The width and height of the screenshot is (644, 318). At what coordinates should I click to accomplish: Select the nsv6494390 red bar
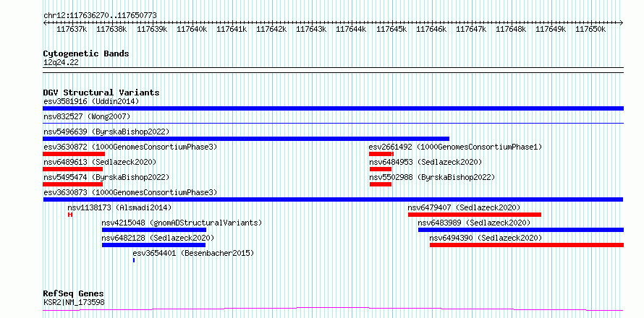(527, 245)
